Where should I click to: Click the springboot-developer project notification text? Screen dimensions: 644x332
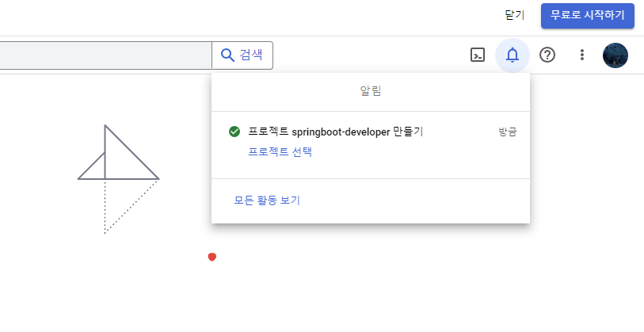pos(335,132)
